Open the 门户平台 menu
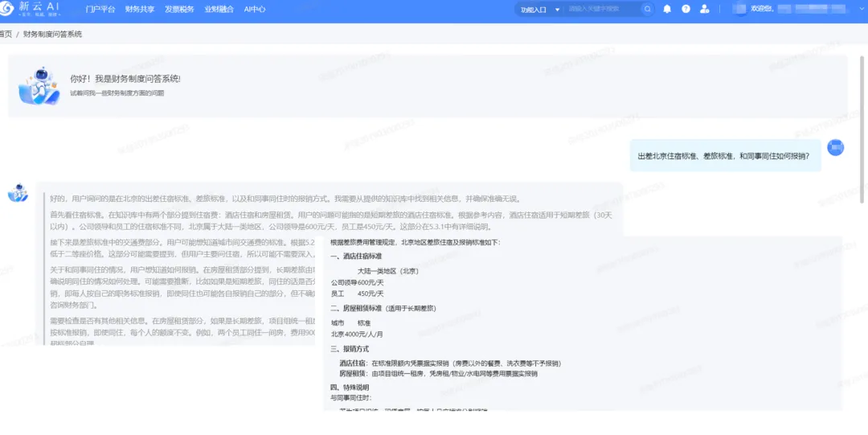The height and width of the screenshot is (435, 868). (x=100, y=10)
